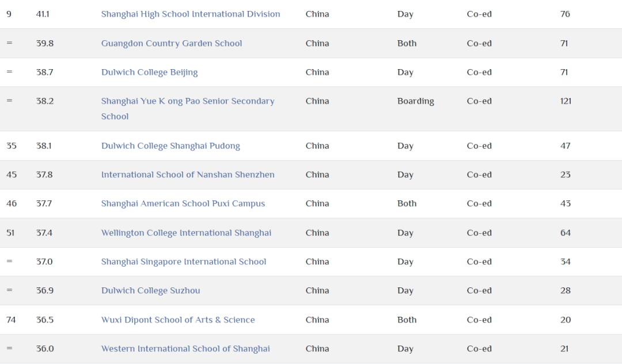The image size is (622, 364).
Task: Open Wuxi Dipont School of Arts & Science
Action: (178, 320)
